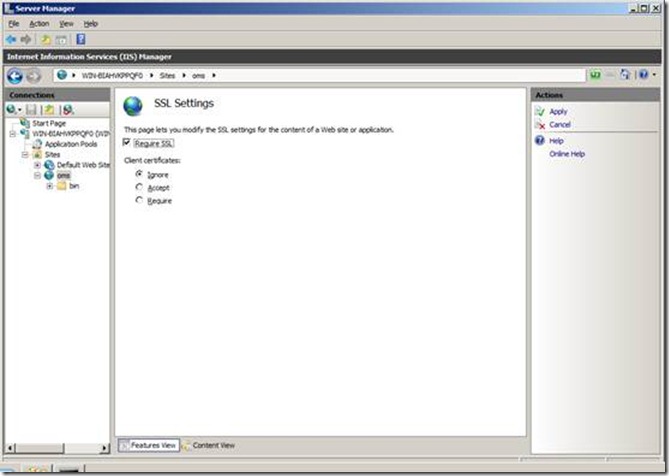Select Start Page in Connections tree
669x476 pixels.
49,123
